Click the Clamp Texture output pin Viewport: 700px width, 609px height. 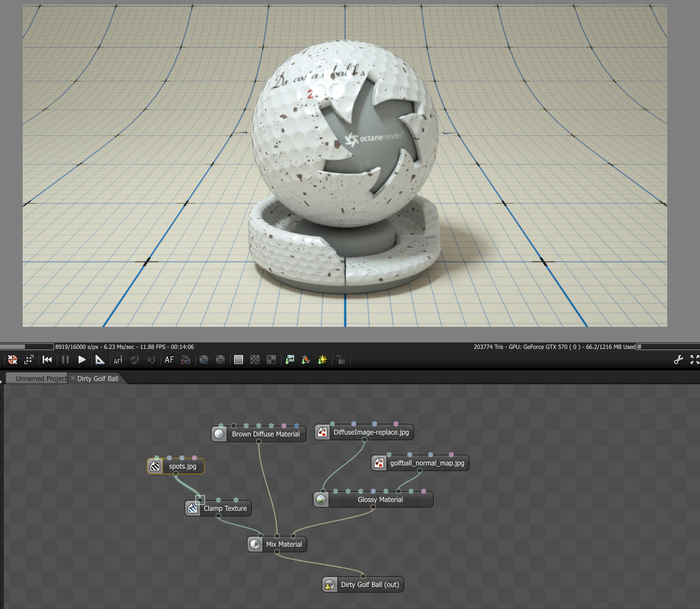coord(218,516)
